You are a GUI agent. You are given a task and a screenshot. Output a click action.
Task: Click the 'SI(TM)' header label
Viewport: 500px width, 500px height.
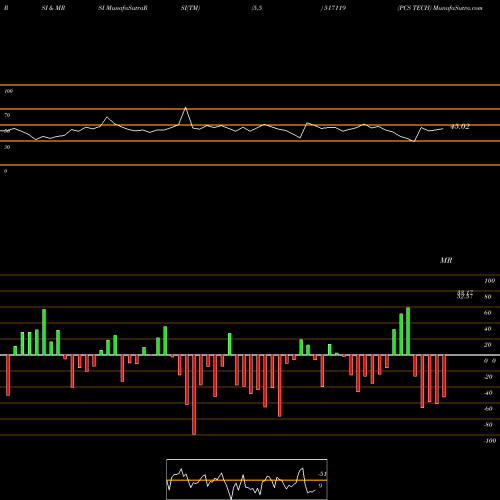coord(190,8)
